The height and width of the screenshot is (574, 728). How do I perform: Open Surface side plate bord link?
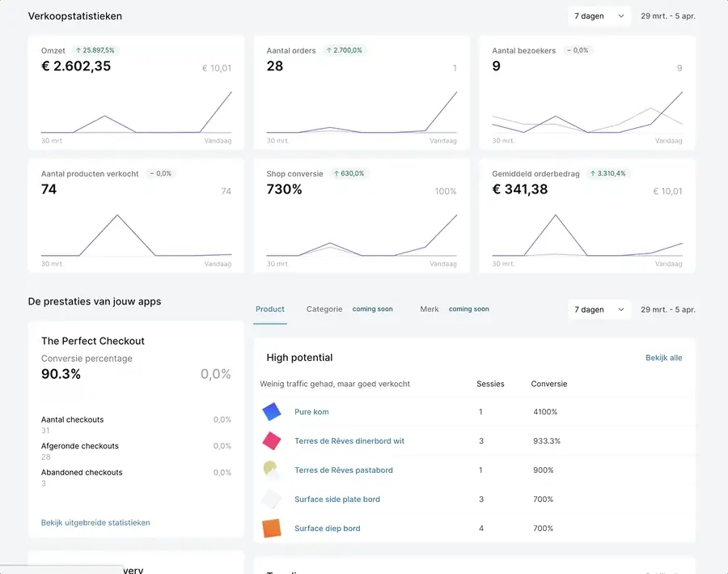click(337, 500)
